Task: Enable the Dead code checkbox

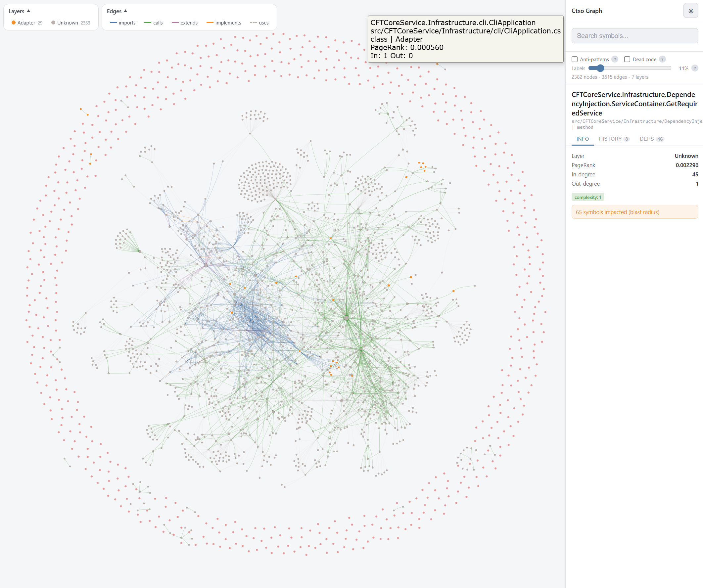Action: point(627,59)
